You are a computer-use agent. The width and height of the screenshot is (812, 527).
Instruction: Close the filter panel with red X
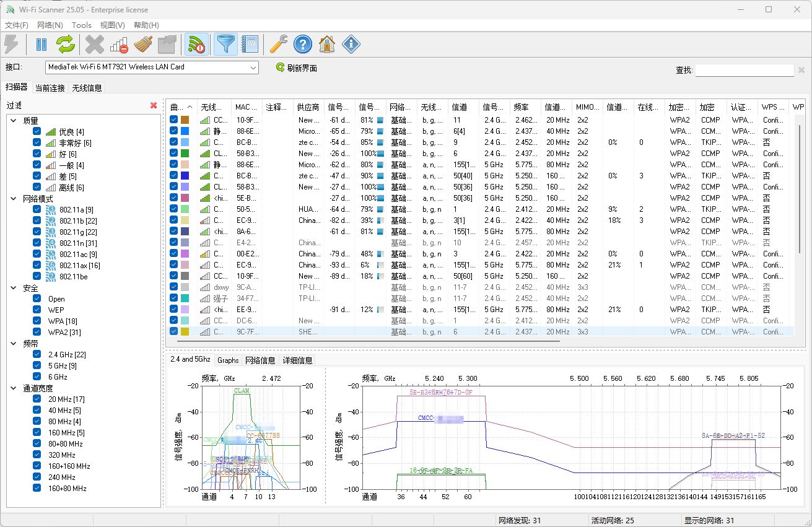pyautogui.click(x=154, y=105)
